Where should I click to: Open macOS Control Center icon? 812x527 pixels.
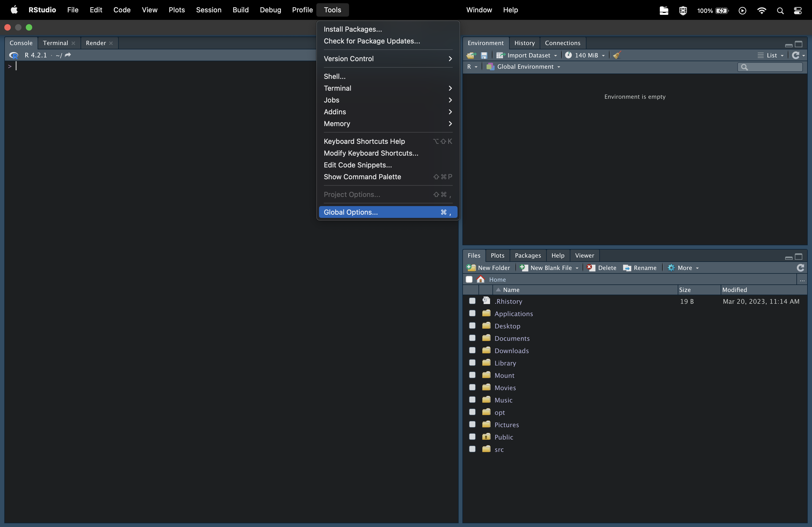pyautogui.click(x=798, y=10)
